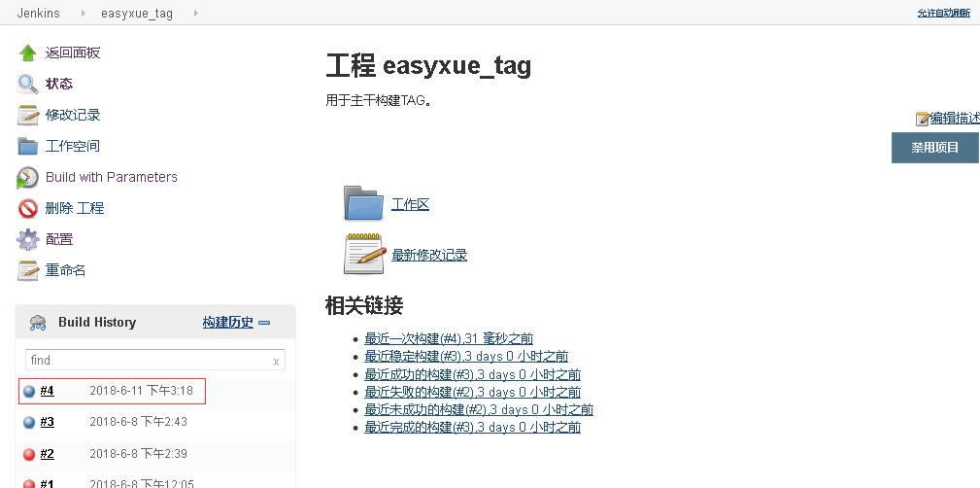Click the magnifier icon next to 状态
The image size is (980, 488).
(27, 84)
